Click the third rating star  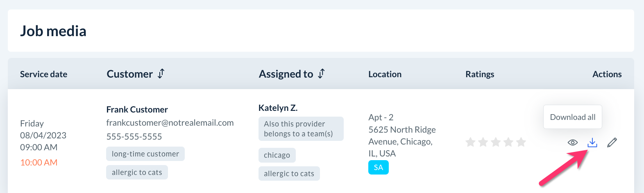click(496, 142)
